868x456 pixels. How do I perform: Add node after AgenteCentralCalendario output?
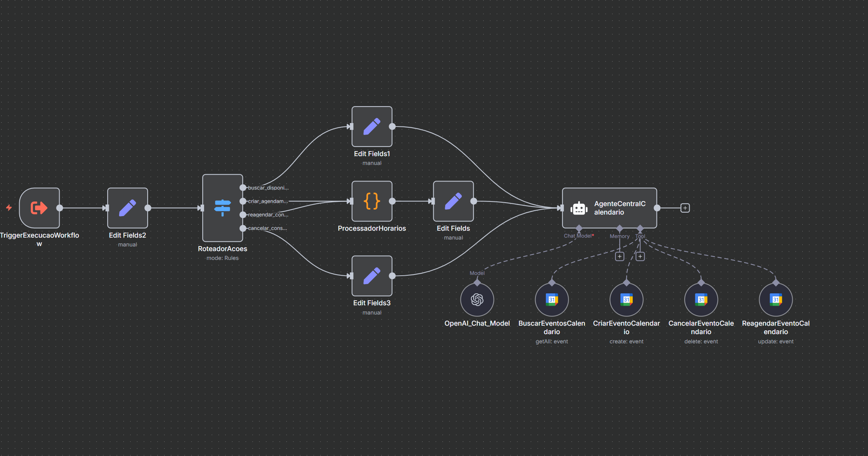point(685,208)
